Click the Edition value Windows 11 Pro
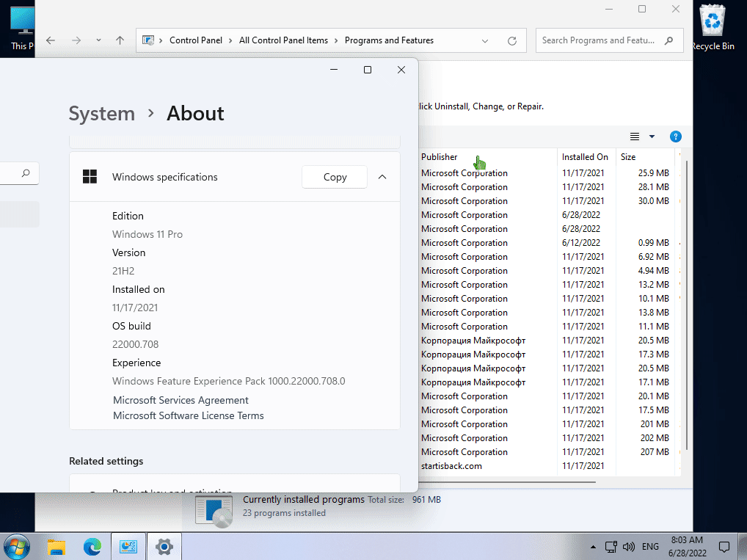The height and width of the screenshot is (560, 747). pyautogui.click(x=147, y=234)
